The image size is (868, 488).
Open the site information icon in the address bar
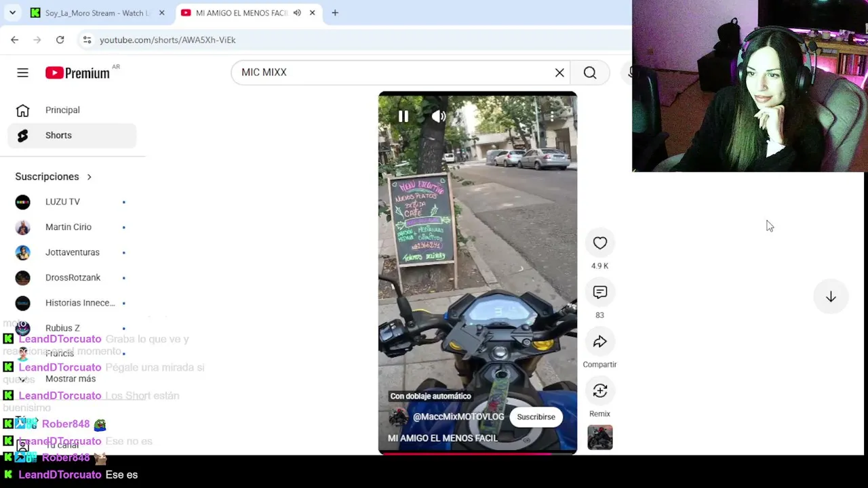87,40
